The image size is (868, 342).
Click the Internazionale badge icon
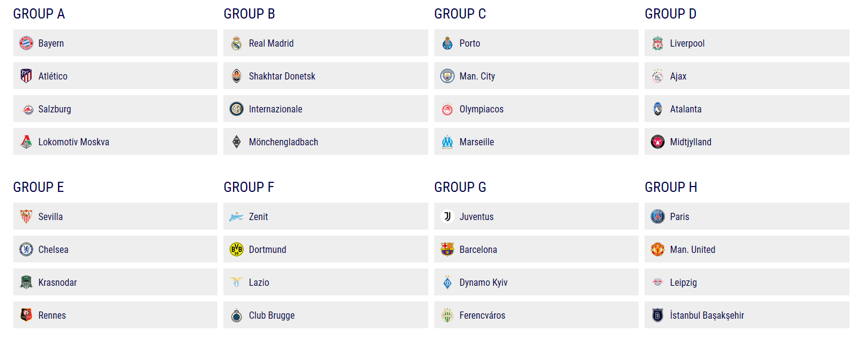237,109
